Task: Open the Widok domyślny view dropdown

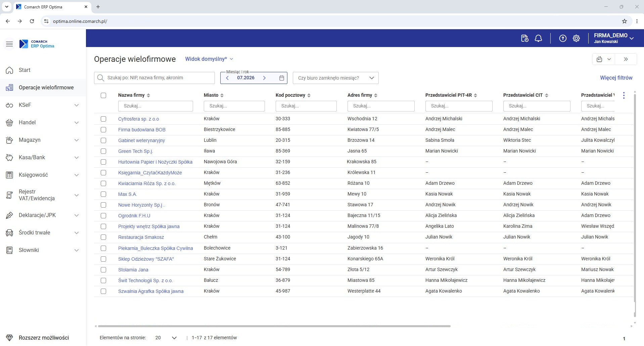Action: [209, 59]
